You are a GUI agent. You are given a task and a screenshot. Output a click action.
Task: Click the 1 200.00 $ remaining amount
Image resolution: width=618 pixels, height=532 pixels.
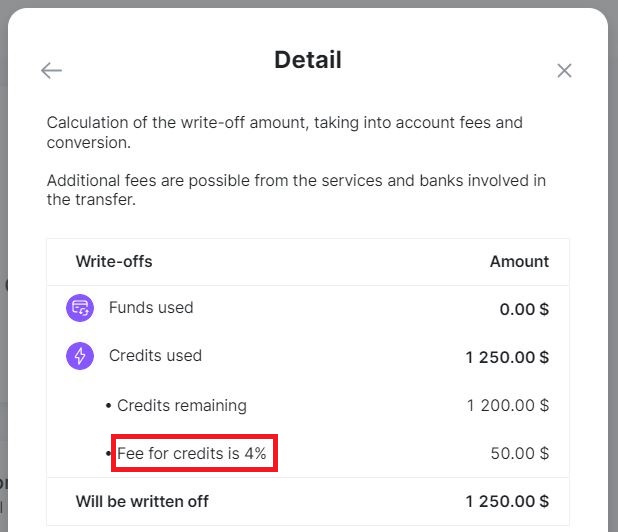(x=508, y=406)
